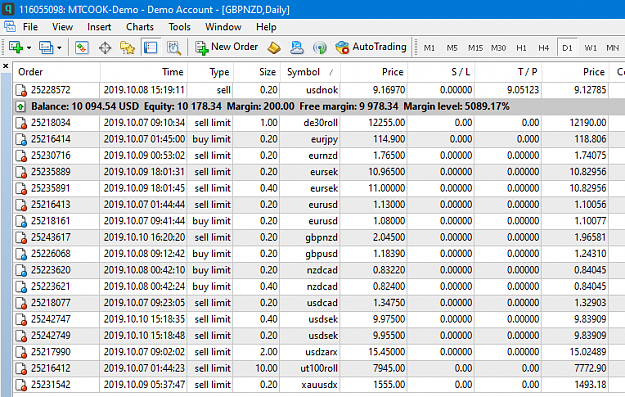Click the Profiles icon

point(46,47)
